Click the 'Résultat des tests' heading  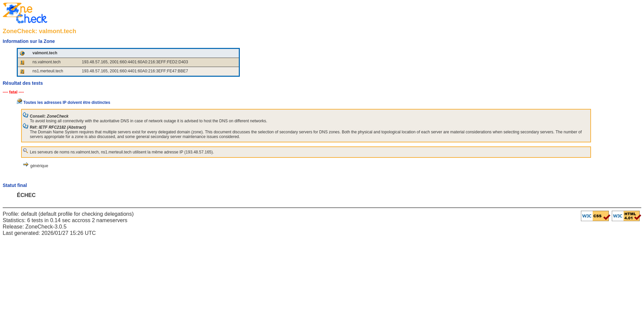(23, 83)
